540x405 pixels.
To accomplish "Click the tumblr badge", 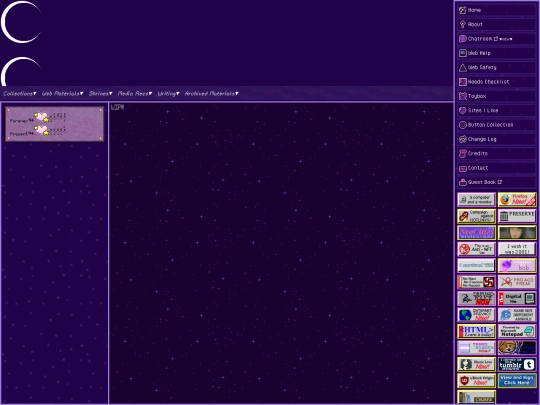I will pyautogui.click(x=517, y=364).
